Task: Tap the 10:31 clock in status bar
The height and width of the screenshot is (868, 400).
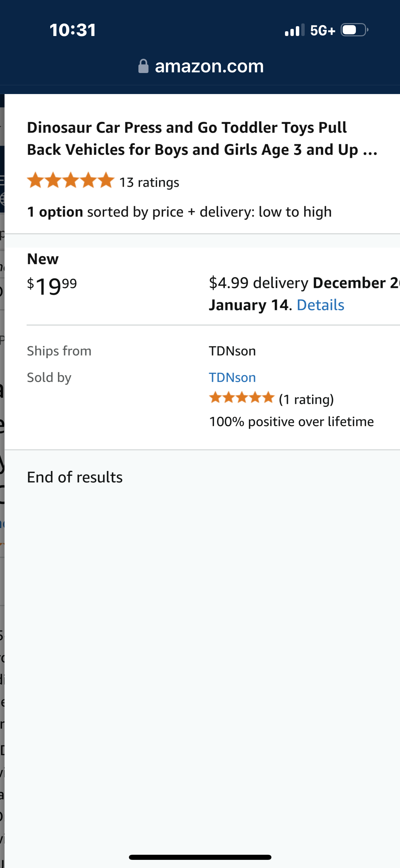Action: click(x=73, y=30)
